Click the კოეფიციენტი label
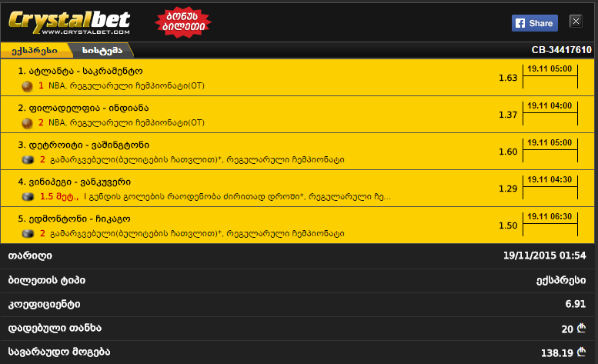 coord(44,305)
